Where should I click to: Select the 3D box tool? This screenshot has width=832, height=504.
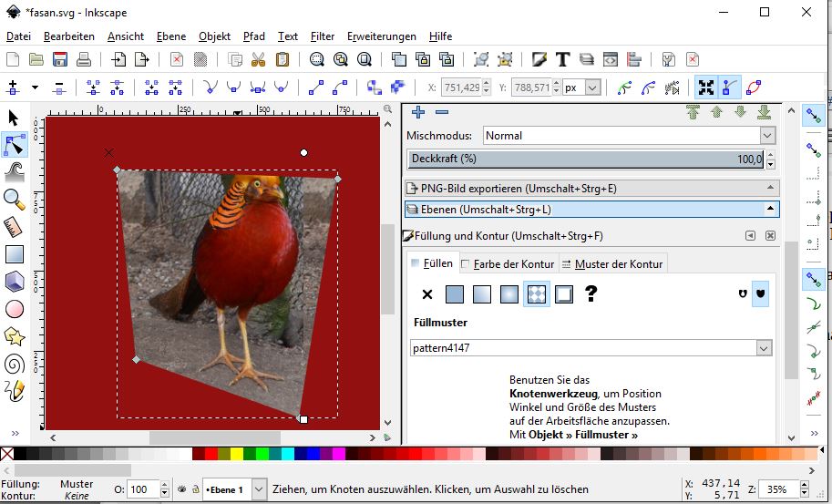(14, 282)
